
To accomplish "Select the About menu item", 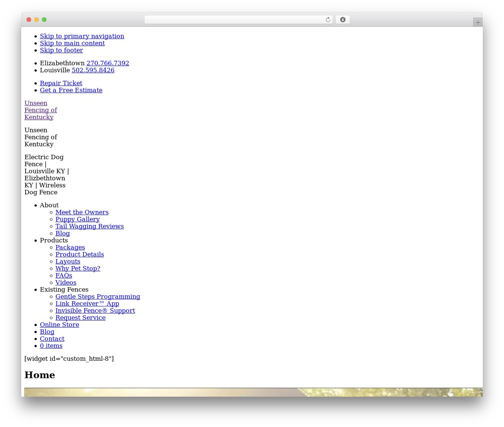I will 49,206.
